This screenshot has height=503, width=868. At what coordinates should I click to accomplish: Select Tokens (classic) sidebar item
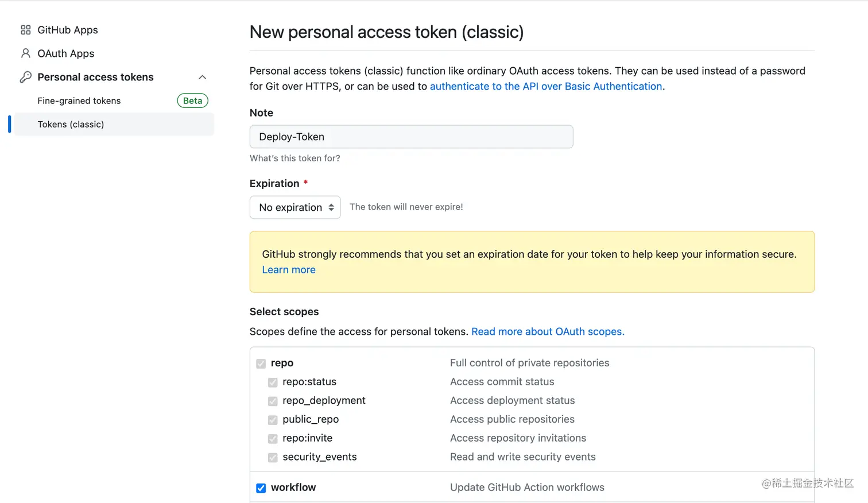coord(71,124)
